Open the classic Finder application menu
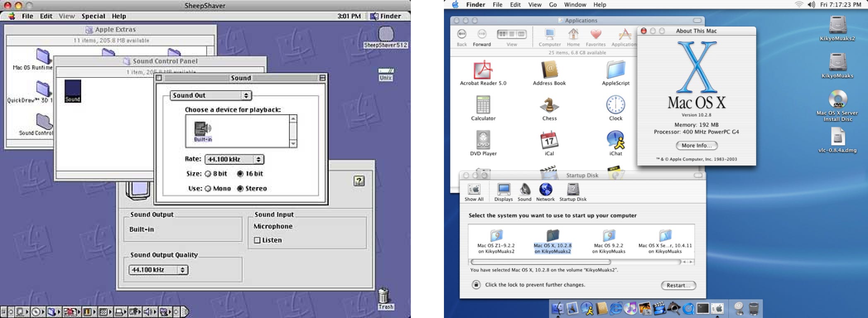 (386, 16)
